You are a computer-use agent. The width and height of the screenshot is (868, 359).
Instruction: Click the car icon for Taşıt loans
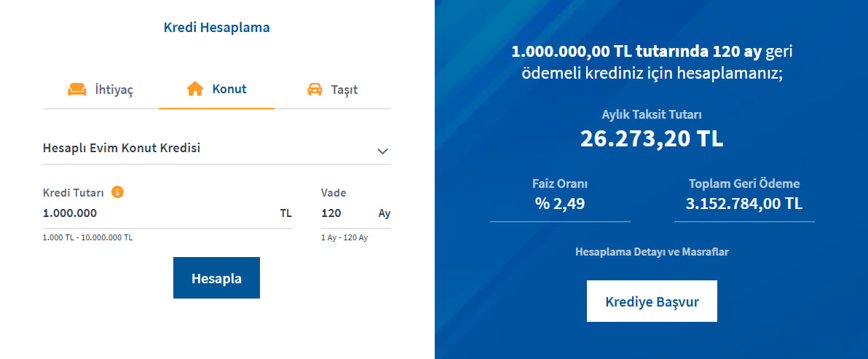[315, 90]
